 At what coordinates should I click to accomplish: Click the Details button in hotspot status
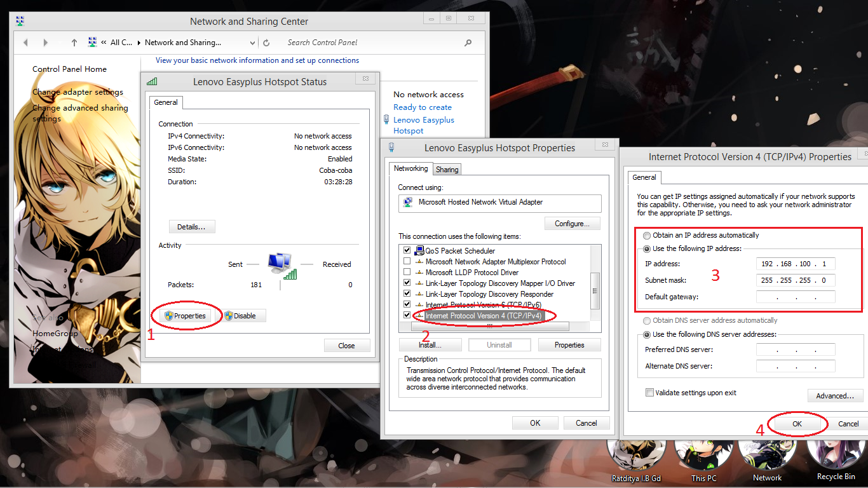coord(192,226)
